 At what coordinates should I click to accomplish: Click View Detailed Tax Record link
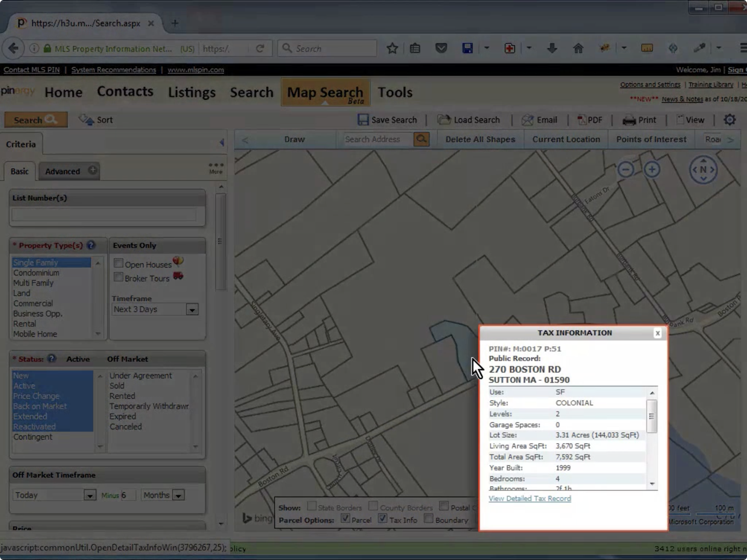click(529, 498)
